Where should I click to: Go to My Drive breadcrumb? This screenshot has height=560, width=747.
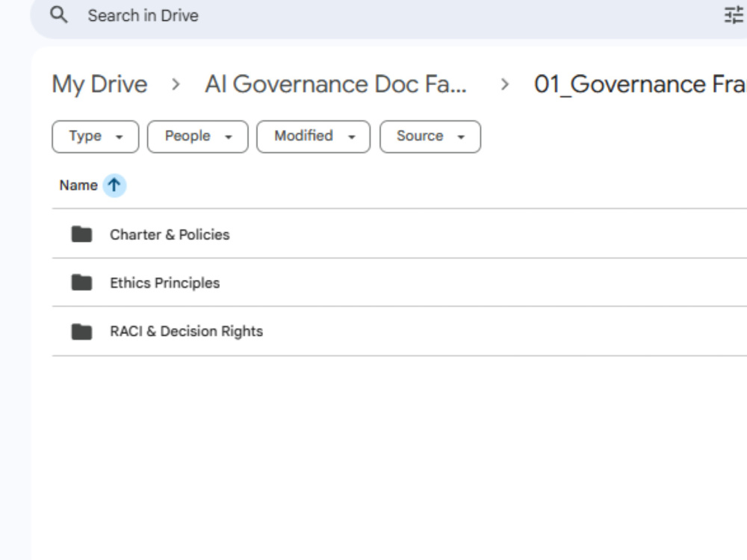[99, 84]
